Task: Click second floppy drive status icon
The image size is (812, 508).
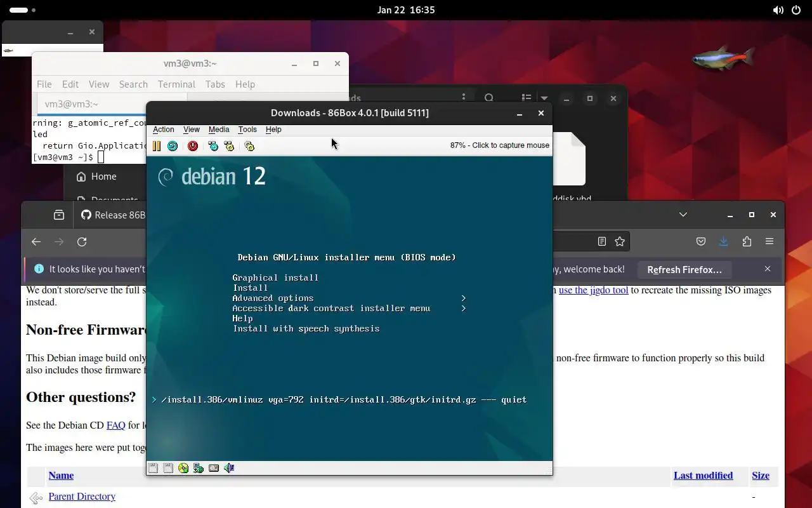Action: pos(168,468)
